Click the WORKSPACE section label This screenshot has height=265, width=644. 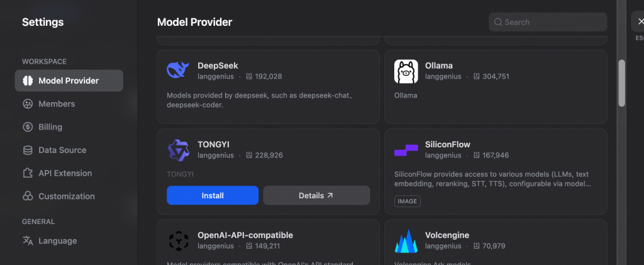pos(45,62)
